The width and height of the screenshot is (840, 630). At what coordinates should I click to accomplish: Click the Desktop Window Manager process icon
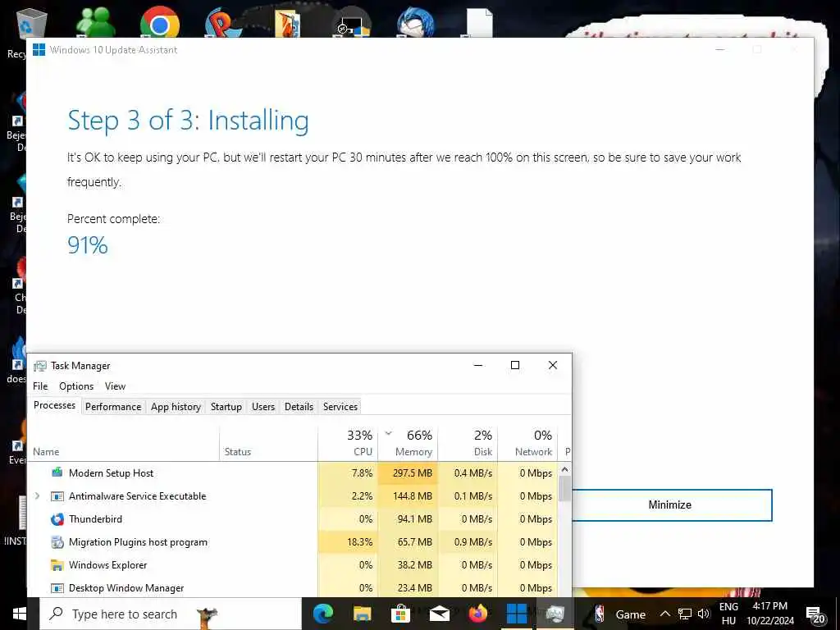57,588
